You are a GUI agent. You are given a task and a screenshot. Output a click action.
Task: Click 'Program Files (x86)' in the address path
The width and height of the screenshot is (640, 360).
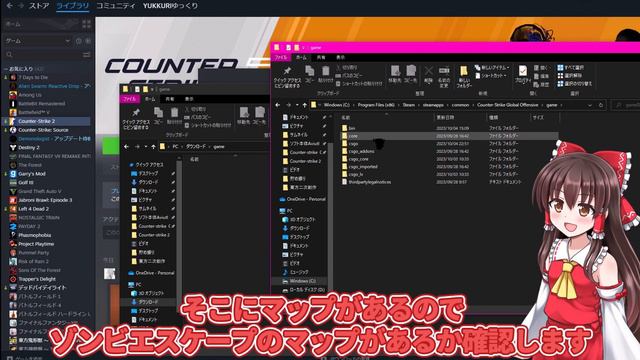[376, 105]
